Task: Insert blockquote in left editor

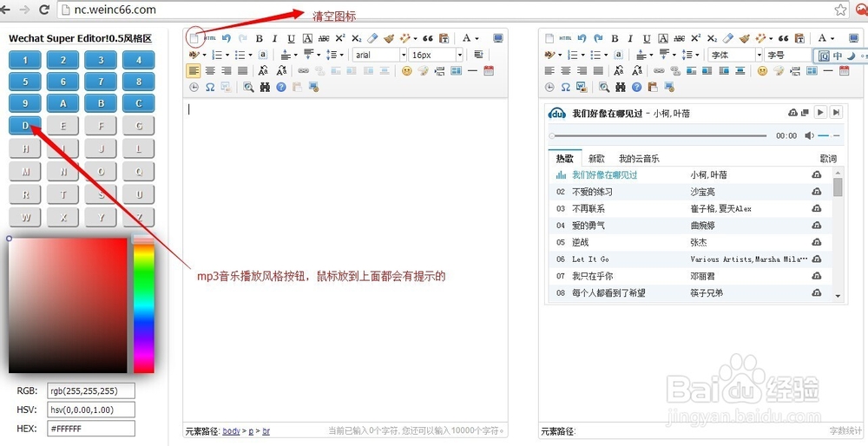Action: pos(427,39)
